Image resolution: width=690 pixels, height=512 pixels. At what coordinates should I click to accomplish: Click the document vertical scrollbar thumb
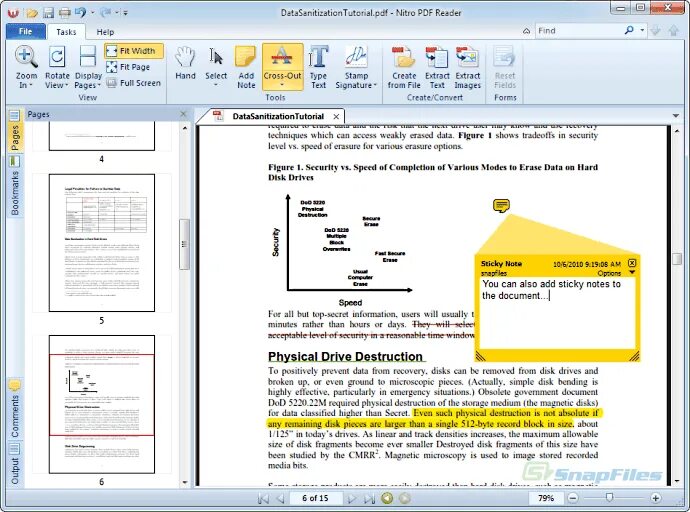click(677, 258)
